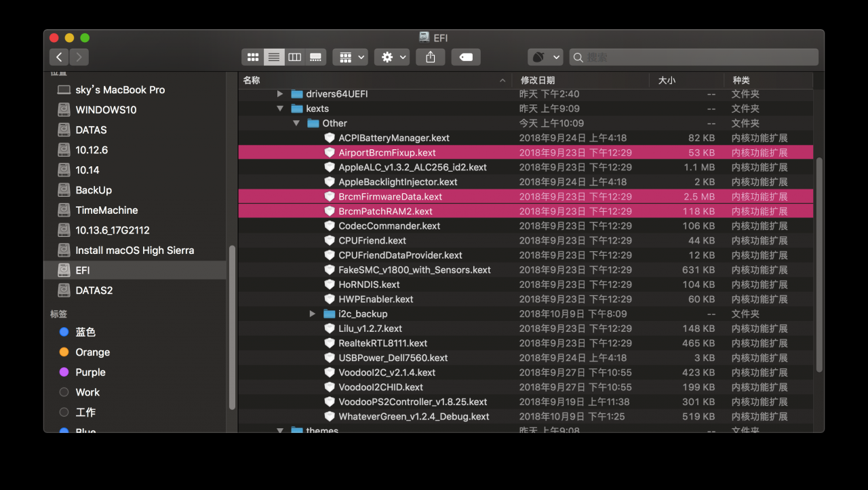Switch to list view in toolbar
Viewport: 868px width, 490px height.
click(274, 57)
